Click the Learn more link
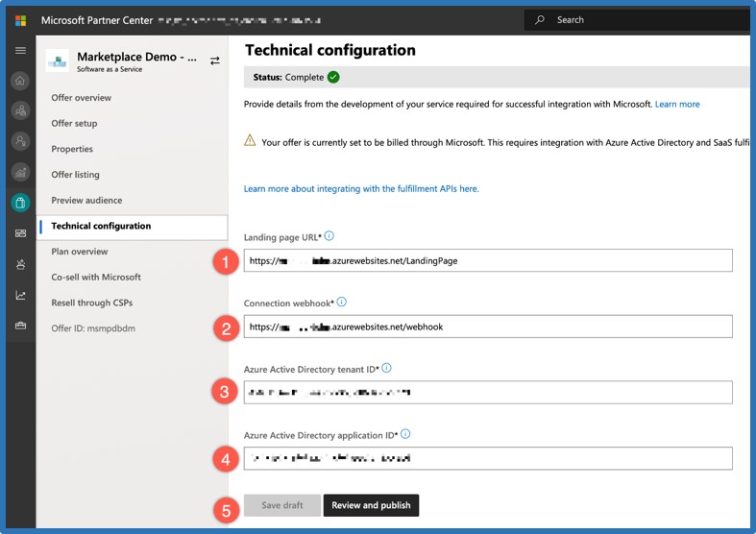The height and width of the screenshot is (534, 756). pyautogui.click(x=677, y=104)
